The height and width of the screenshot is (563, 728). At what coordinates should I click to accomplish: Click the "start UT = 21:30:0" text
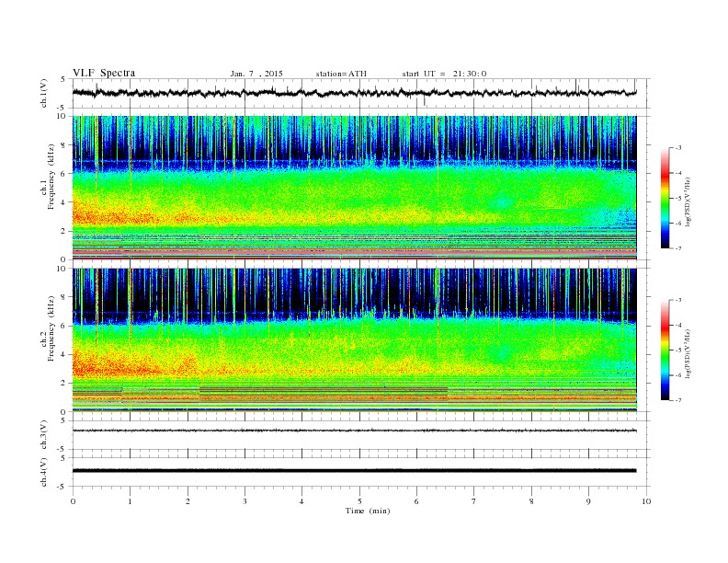[444, 74]
